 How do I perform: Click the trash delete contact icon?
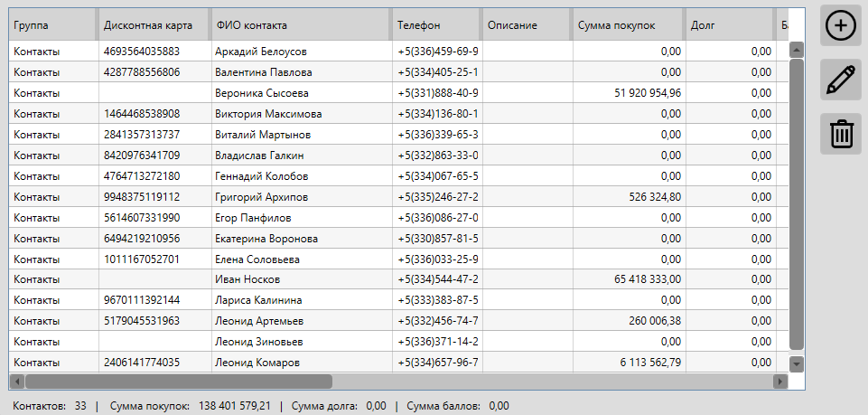[841, 134]
